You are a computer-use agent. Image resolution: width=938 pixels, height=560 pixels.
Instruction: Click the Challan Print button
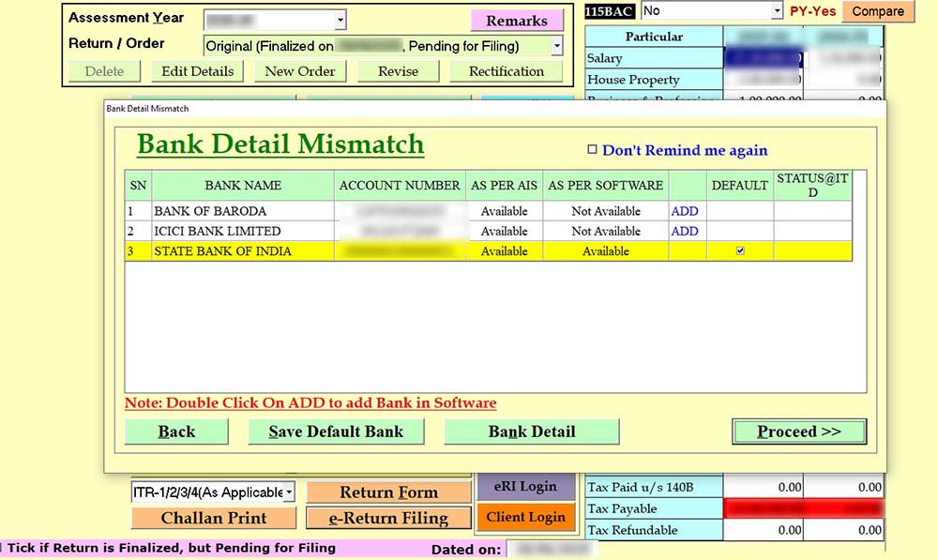214,518
